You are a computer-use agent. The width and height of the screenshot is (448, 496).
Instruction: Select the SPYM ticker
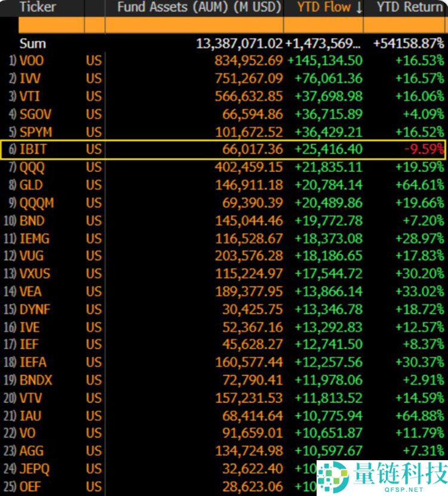click(x=36, y=132)
